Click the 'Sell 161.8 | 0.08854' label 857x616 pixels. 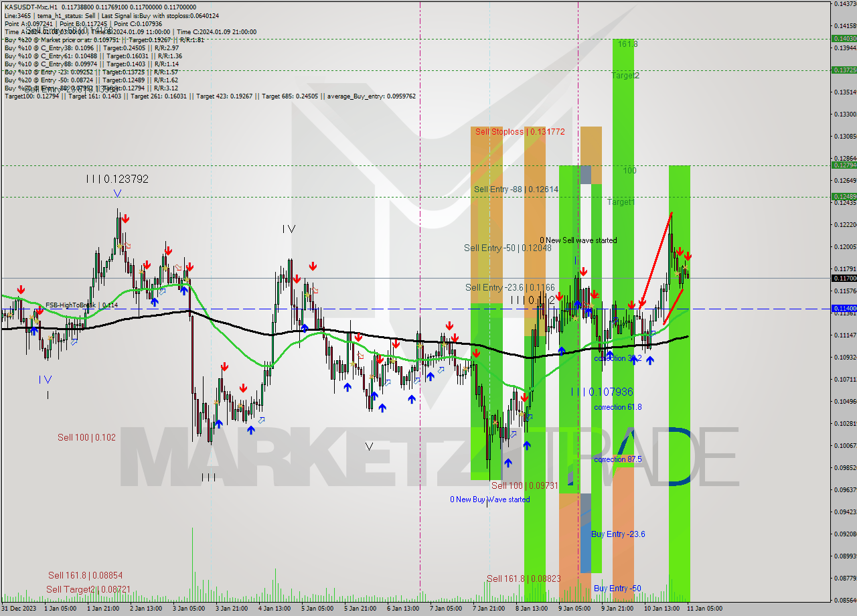[x=85, y=575]
